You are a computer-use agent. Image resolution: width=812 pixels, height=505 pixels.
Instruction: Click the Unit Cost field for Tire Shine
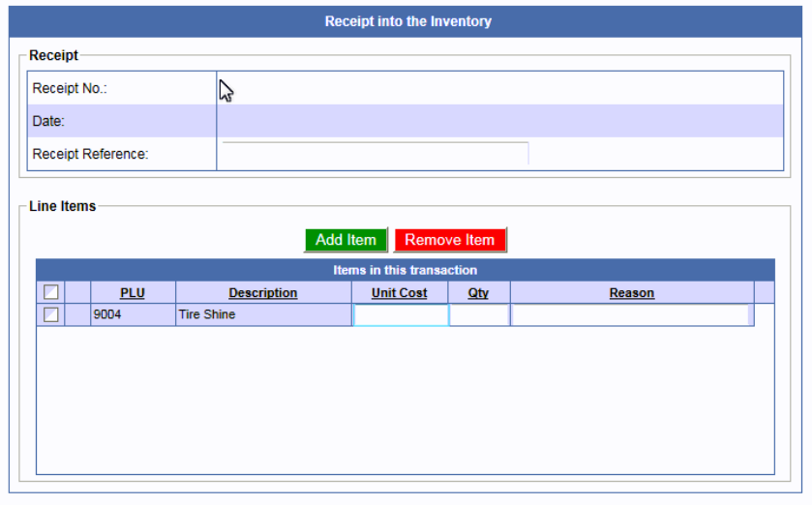click(x=401, y=315)
